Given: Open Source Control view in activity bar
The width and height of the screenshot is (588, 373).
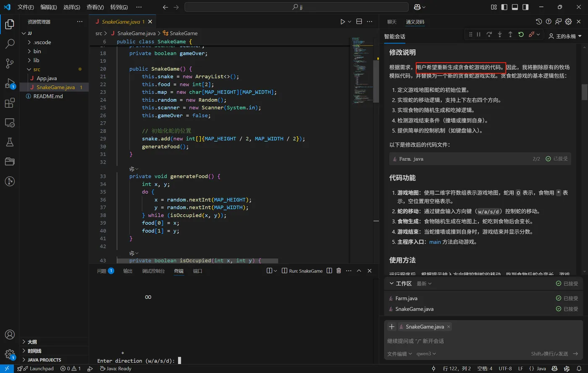Looking at the screenshot, I should click(x=10, y=63).
